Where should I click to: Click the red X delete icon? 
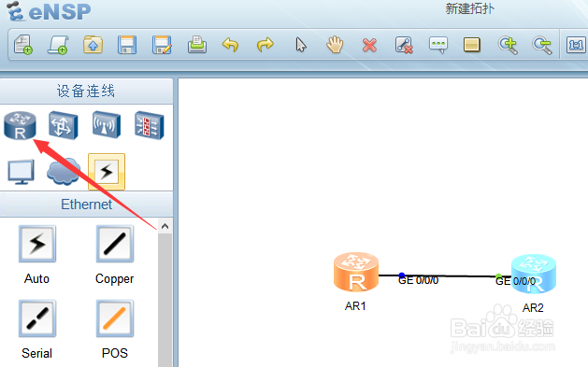[x=369, y=46]
